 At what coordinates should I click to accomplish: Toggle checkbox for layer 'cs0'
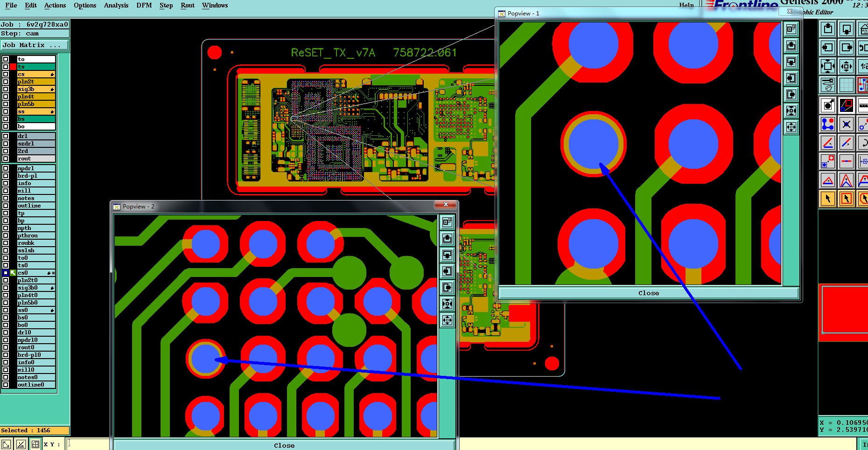coord(6,273)
